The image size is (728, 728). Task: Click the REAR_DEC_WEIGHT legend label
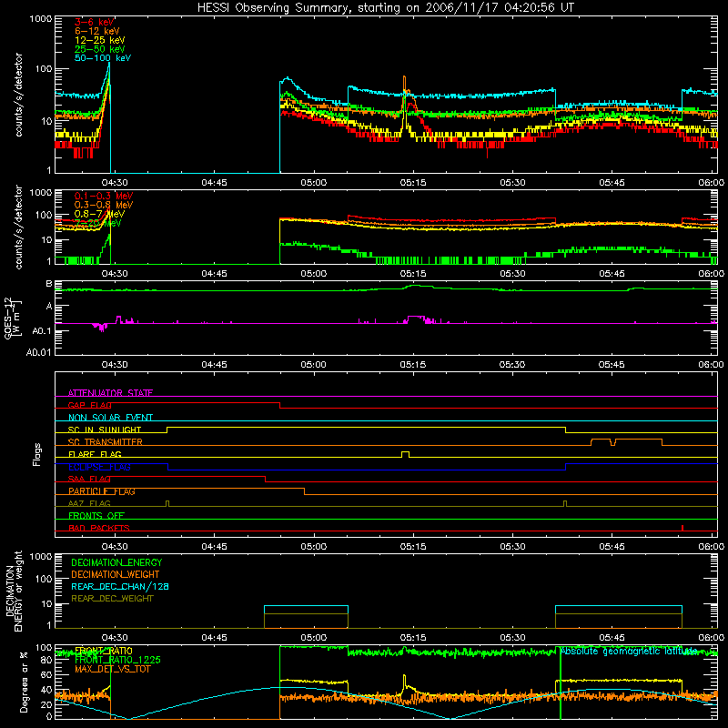[x=112, y=599]
